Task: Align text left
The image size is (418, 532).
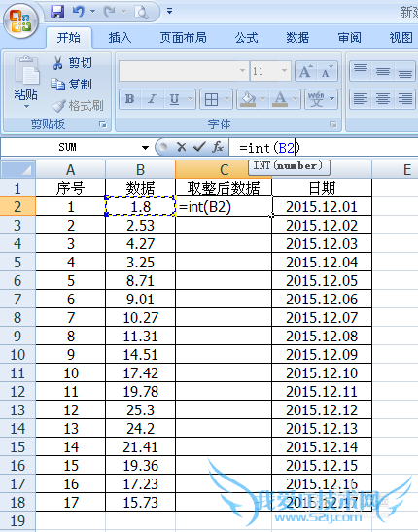Action: (x=361, y=99)
